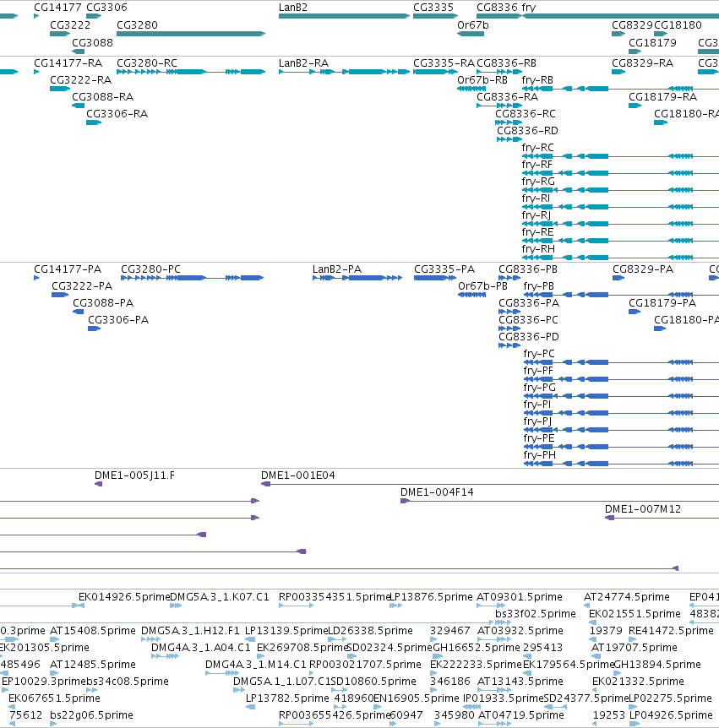The width and height of the screenshot is (719, 728).
Task: Select the AT09301.5prime EST label
Action: 520,597
